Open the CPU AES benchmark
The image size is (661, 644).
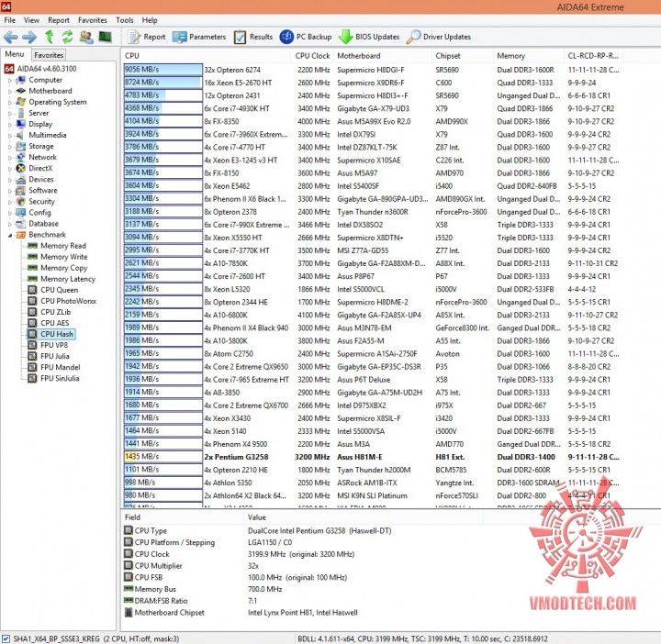point(54,323)
